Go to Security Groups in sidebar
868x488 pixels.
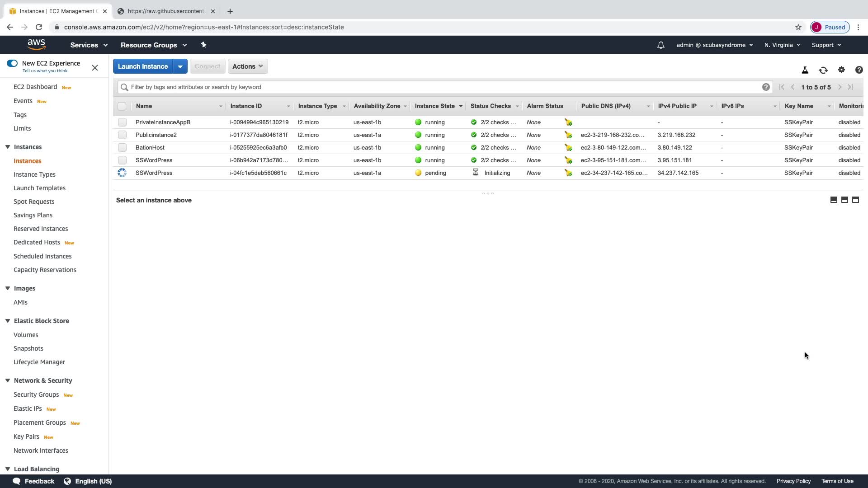(x=36, y=394)
